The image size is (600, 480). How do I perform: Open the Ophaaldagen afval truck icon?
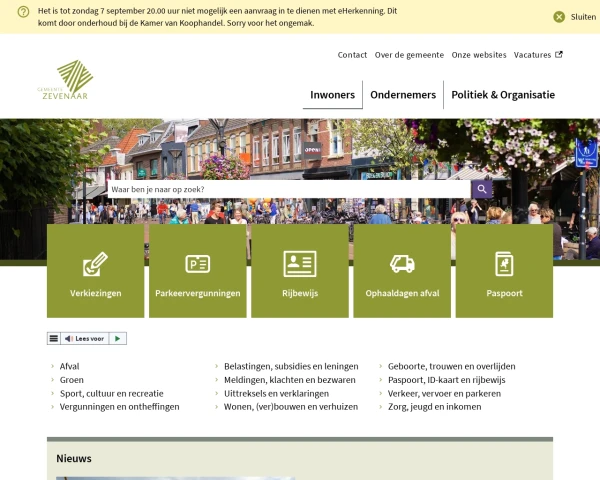402,264
